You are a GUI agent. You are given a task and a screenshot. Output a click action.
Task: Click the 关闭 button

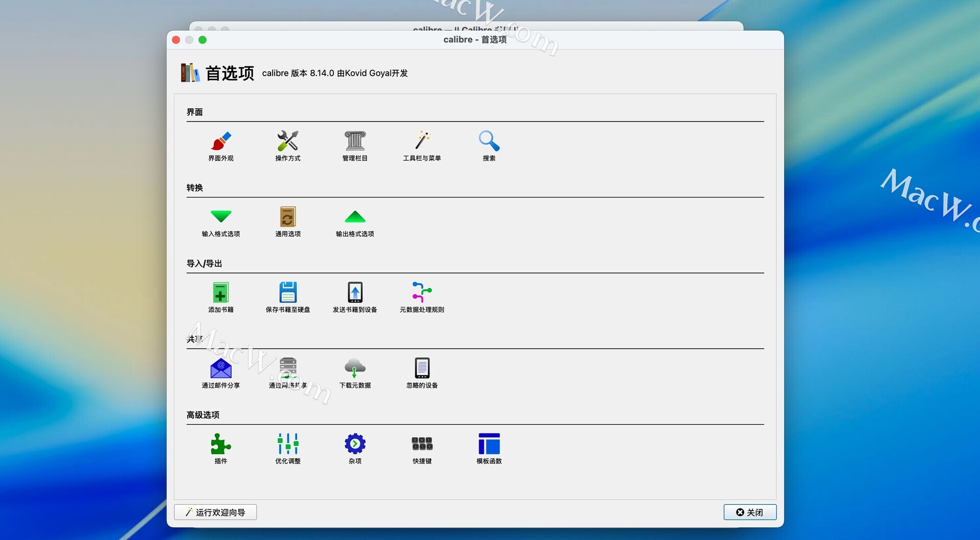pyautogui.click(x=750, y=512)
